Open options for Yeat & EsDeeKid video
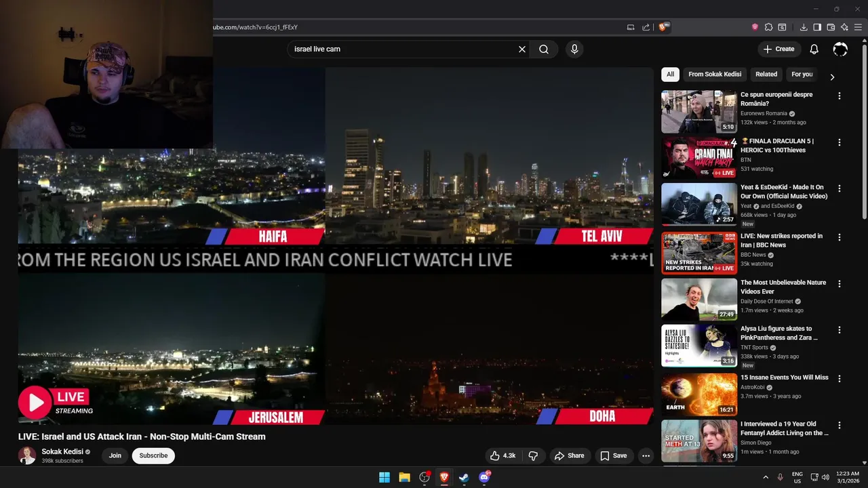The height and width of the screenshot is (488, 868). pos(840,188)
